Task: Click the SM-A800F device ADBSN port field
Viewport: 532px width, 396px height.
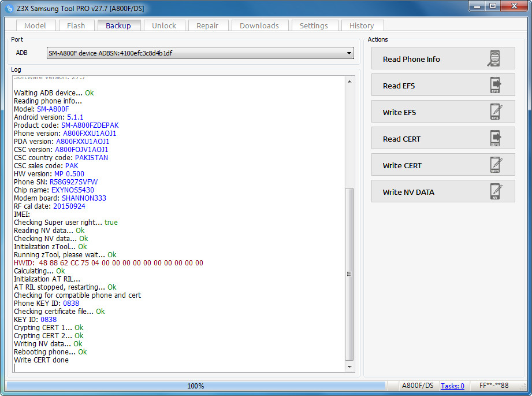Action: pyautogui.click(x=200, y=53)
